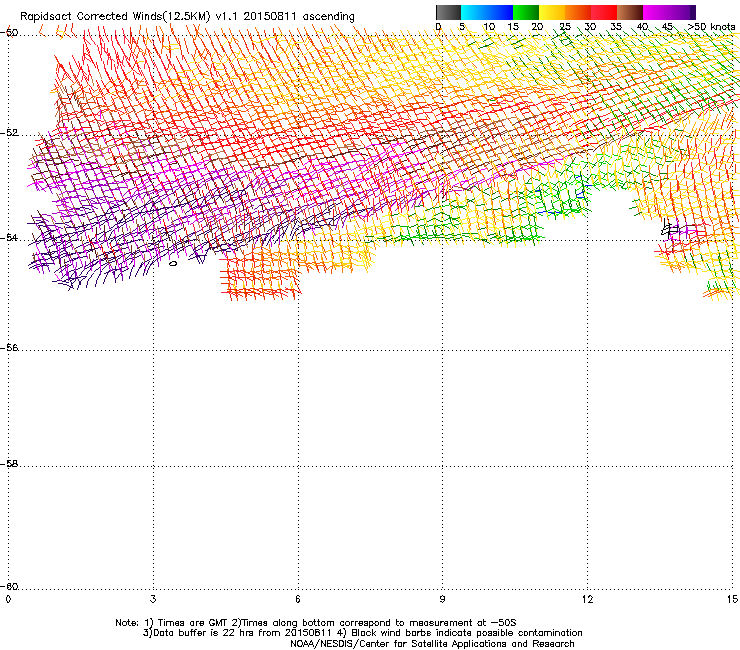Click the legend tick label '10'
The height and width of the screenshot is (650, 740).
pyautogui.click(x=489, y=27)
